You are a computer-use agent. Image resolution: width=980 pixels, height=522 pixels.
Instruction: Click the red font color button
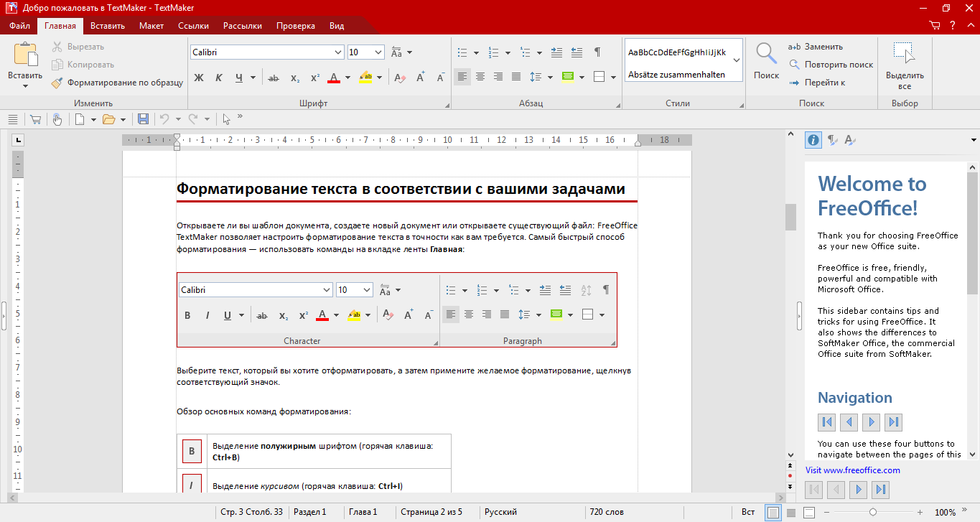(333, 78)
